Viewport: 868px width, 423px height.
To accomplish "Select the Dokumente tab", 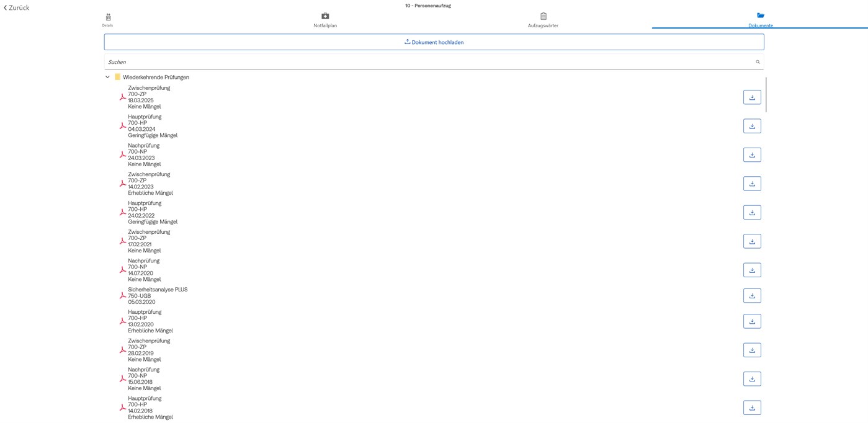I will [760, 20].
